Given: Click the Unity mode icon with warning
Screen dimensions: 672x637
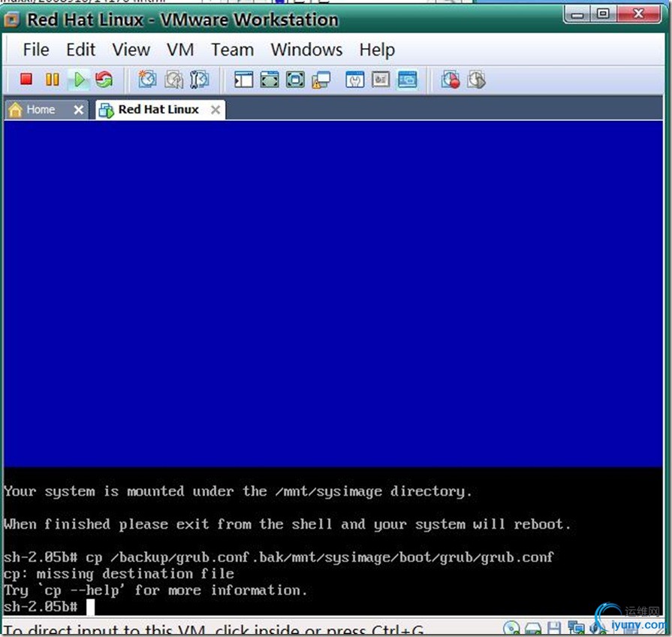Looking at the screenshot, I should (321, 80).
